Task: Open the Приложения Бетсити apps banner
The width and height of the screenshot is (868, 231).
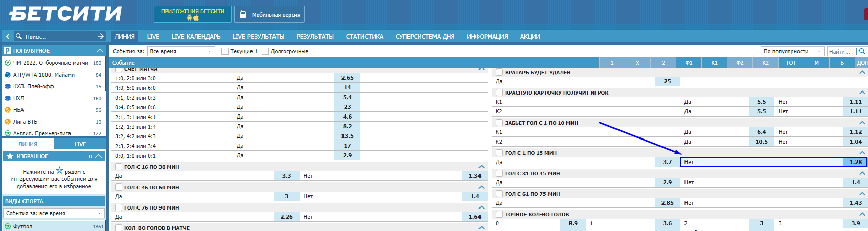Action: click(x=193, y=14)
